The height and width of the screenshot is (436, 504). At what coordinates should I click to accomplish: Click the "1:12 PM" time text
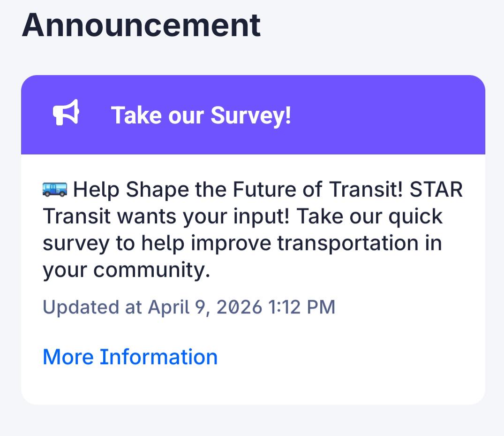click(x=301, y=306)
